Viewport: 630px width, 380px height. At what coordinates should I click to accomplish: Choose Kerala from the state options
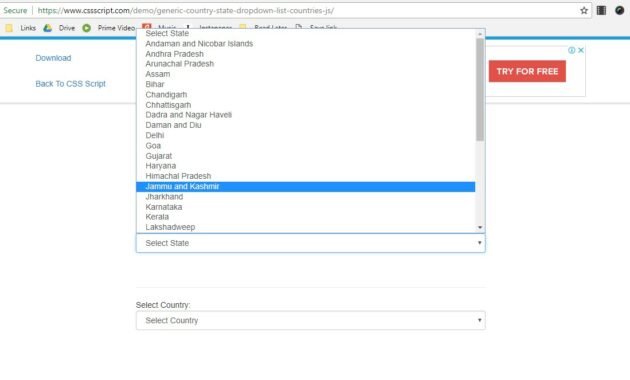305,217
